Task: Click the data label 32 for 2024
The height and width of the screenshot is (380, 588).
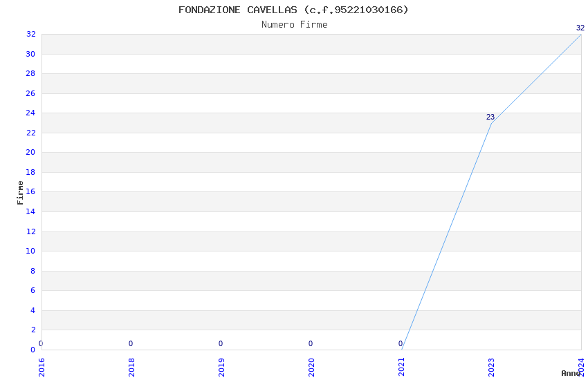Action: tap(580, 28)
